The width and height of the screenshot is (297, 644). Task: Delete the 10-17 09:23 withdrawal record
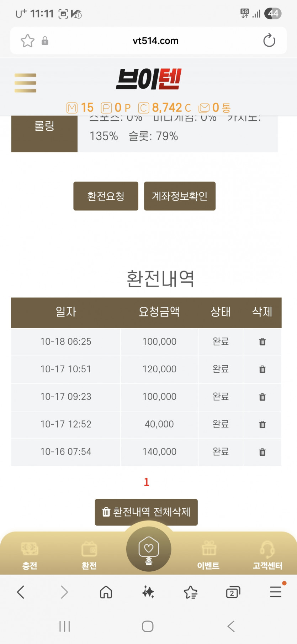(262, 397)
